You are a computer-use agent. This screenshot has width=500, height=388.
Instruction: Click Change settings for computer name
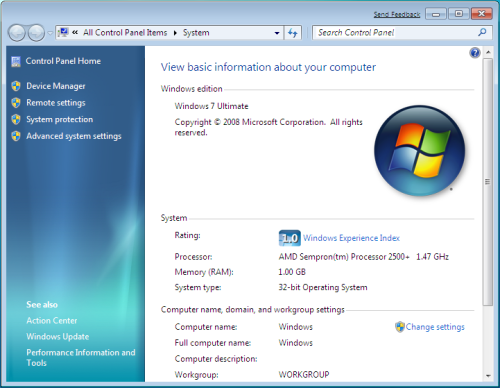point(435,327)
